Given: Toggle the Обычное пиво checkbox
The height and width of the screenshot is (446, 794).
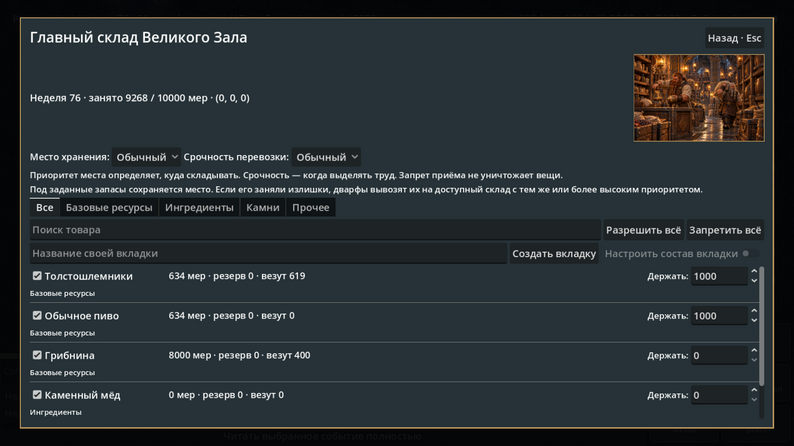Looking at the screenshot, I should (37, 315).
